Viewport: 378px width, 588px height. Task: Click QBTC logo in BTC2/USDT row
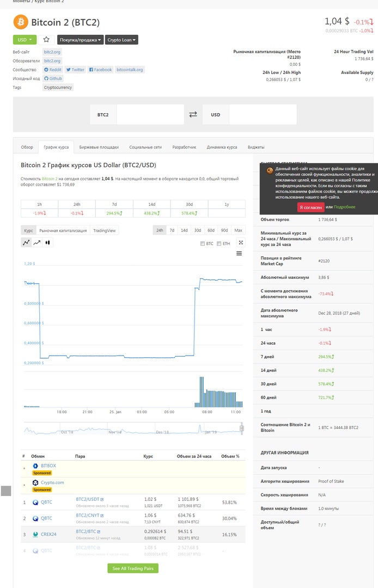pyautogui.click(x=35, y=503)
